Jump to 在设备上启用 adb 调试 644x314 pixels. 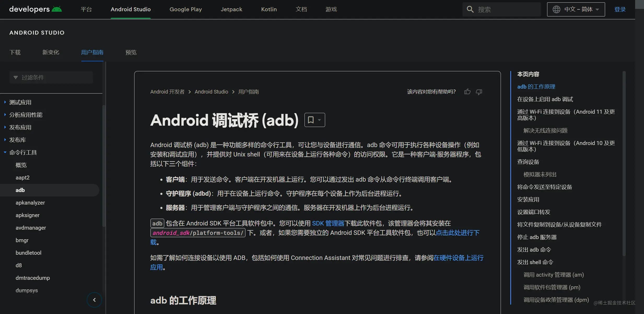[545, 99]
